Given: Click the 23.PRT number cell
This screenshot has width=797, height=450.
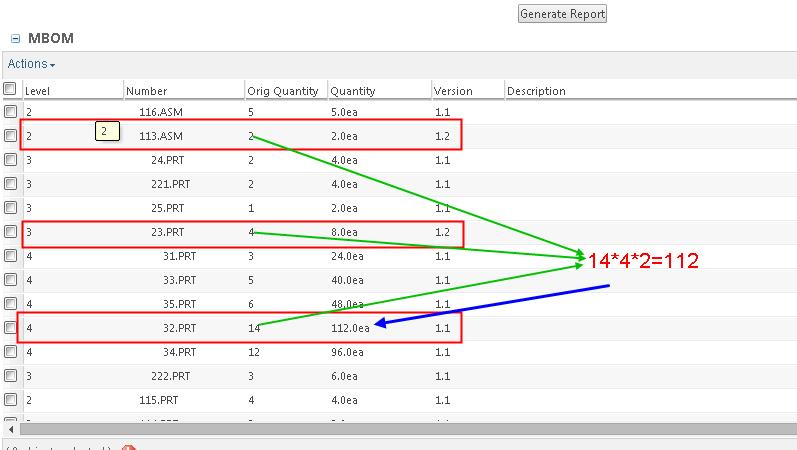Looking at the screenshot, I should pos(167,232).
